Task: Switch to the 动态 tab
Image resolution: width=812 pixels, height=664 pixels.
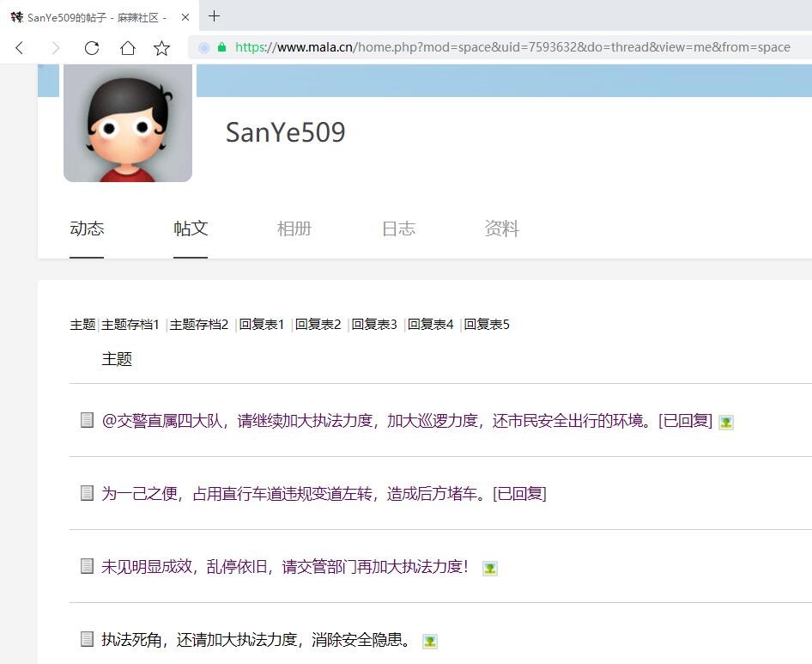Action: (87, 228)
